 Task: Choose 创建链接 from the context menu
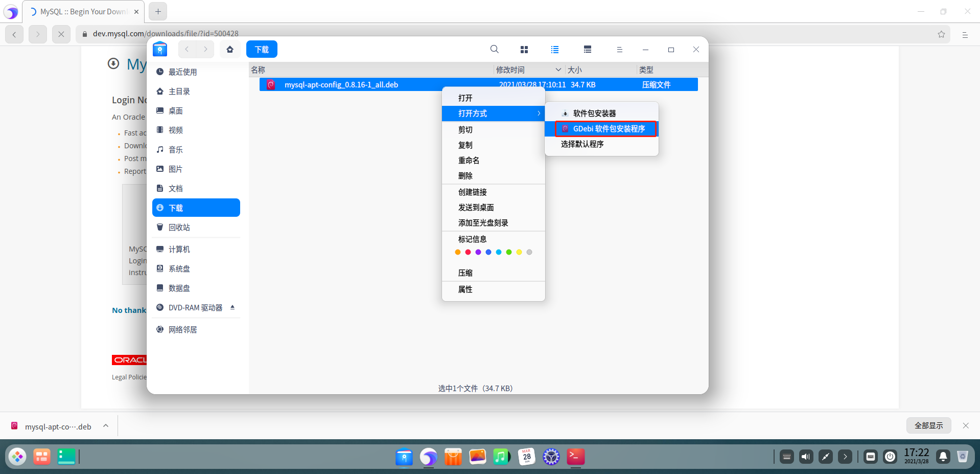(494, 192)
